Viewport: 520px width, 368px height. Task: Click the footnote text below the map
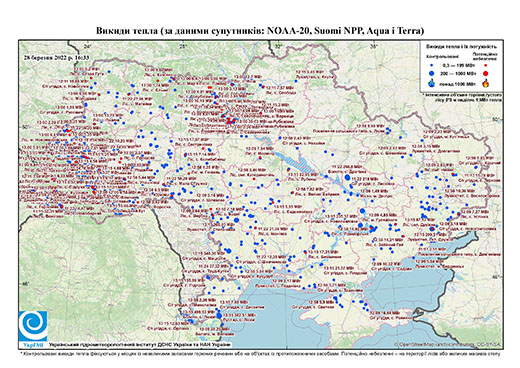point(260,353)
